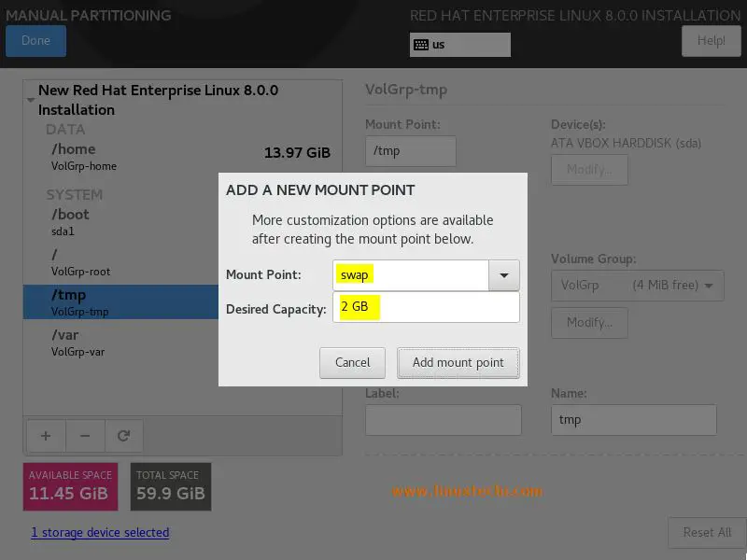
Task: Click the Mount Point field showing /tmp
Action: (x=411, y=151)
